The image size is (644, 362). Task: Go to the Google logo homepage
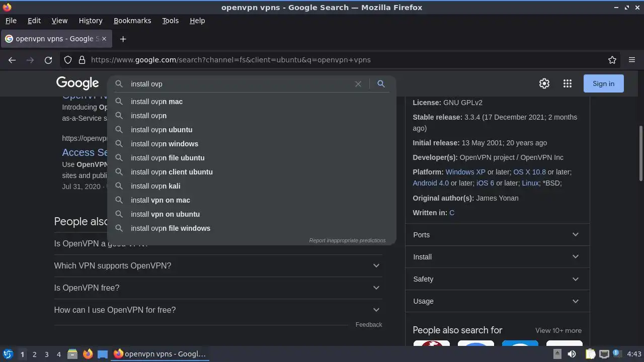tap(77, 83)
